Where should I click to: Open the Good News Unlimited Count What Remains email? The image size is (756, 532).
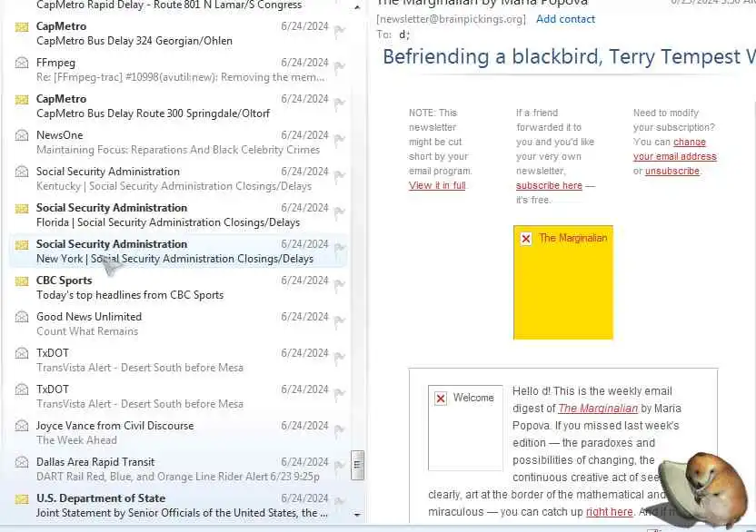click(x=178, y=324)
